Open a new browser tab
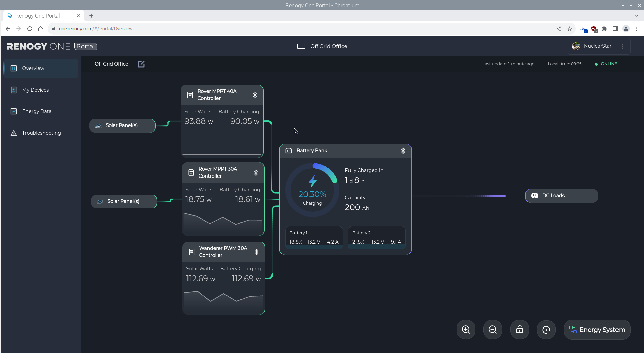This screenshot has width=644, height=353. (x=91, y=16)
